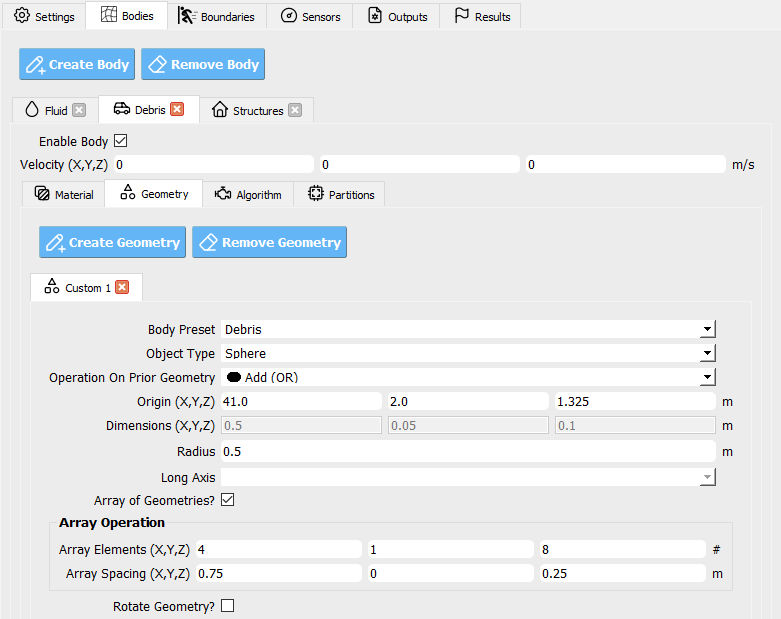Viewport: 781px width, 619px height.
Task: Click the eraser icon on Remove Geometry
Action: click(208, 243)
